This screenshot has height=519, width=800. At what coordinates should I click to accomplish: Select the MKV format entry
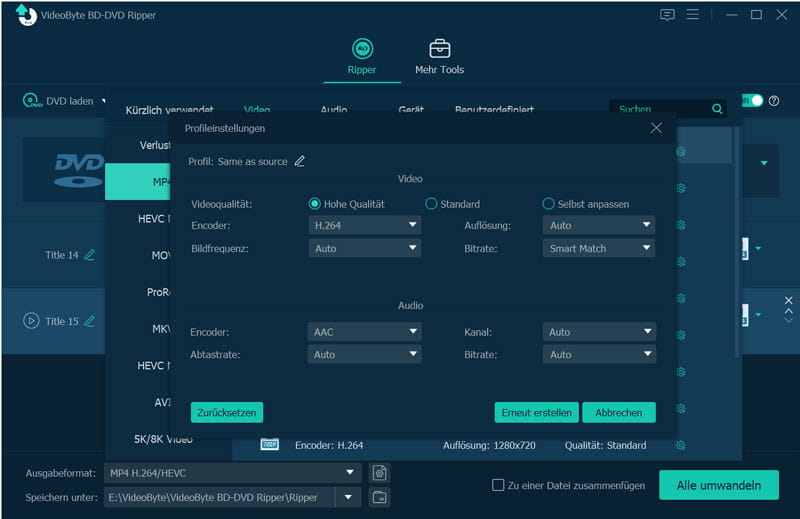138,329
